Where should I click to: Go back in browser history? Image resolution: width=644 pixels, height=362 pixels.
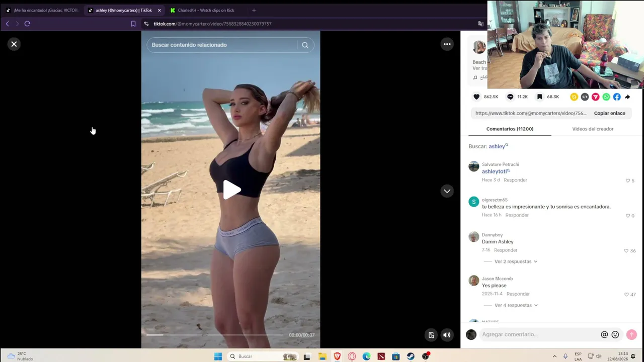pos(8,24)
